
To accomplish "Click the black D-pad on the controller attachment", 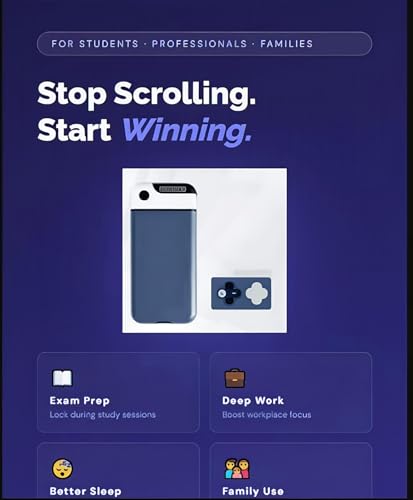I will click(229, 293).
